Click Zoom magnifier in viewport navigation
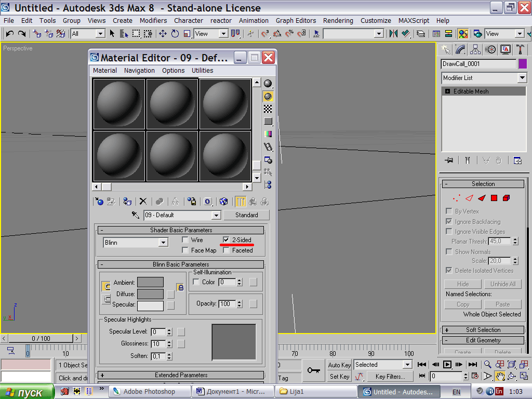Screen dimensions: 532x399 tap(487, 364)
